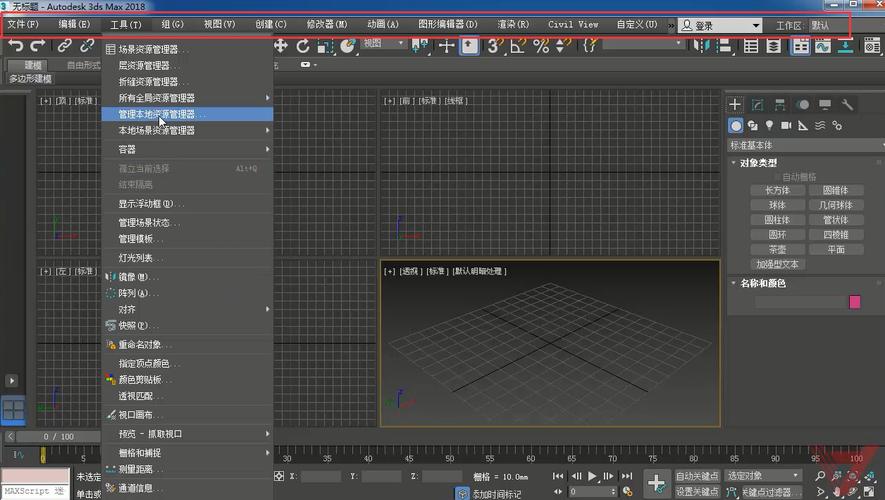
Task: Select the Lights category icon
Action: pyautogui.click(x=769, y=125)
